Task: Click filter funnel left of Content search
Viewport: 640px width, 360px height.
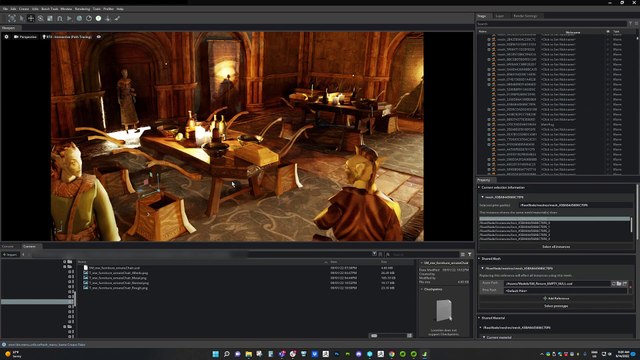Action: (374, 254)
